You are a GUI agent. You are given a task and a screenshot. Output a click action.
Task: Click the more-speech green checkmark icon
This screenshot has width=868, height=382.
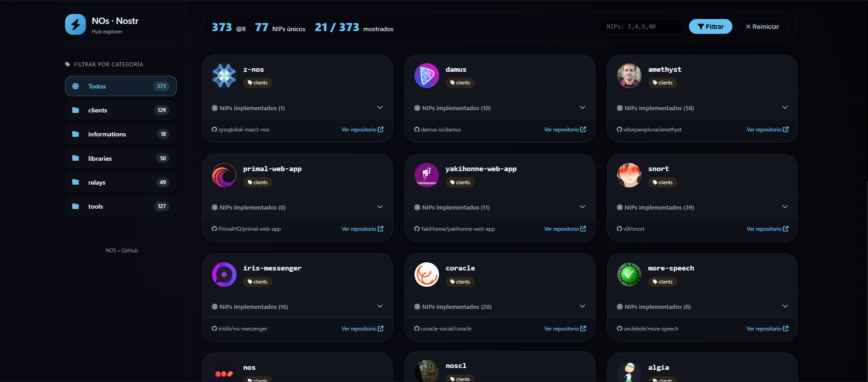(x=629, y=275)
